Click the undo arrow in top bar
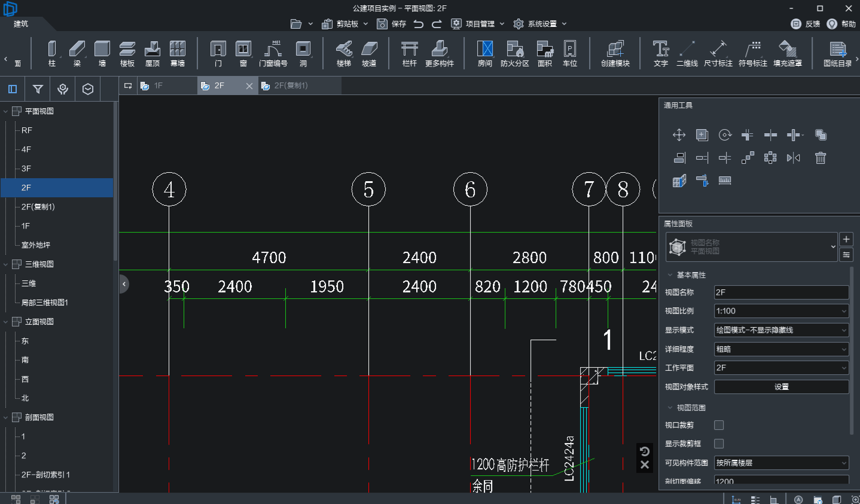Screen dimensions: 860x504 coord(419,24)
